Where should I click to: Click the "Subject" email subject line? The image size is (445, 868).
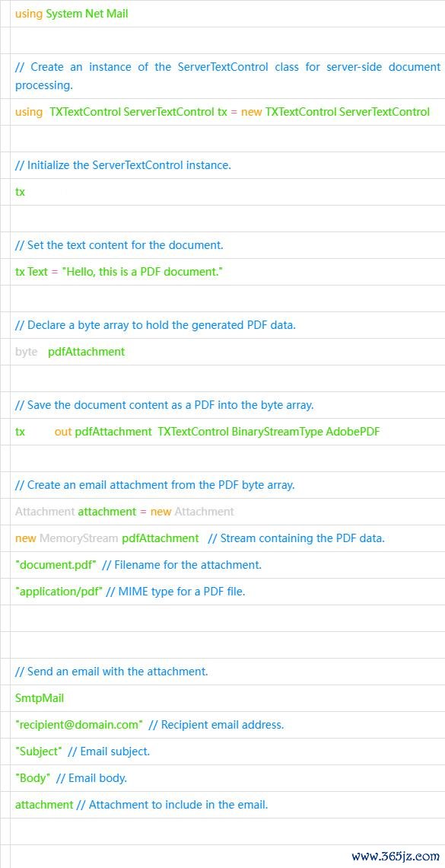[82, 752]
